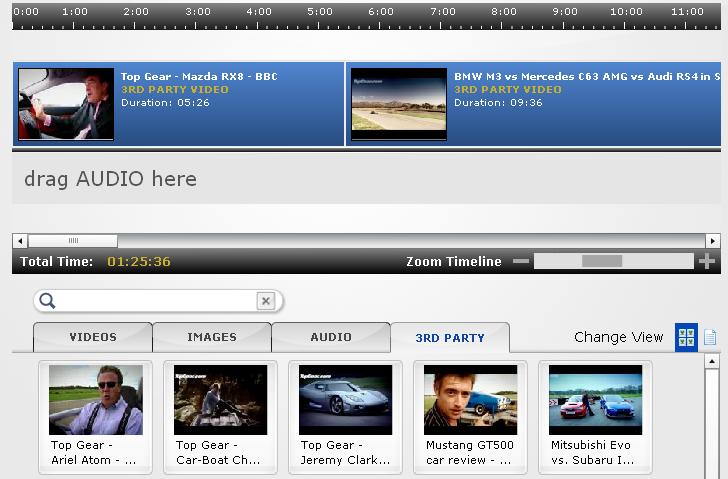Select Mitsubishi Evo vs. Subaru video
The width and height of the screenshot is (728, 479).
(x=595, y=417)
